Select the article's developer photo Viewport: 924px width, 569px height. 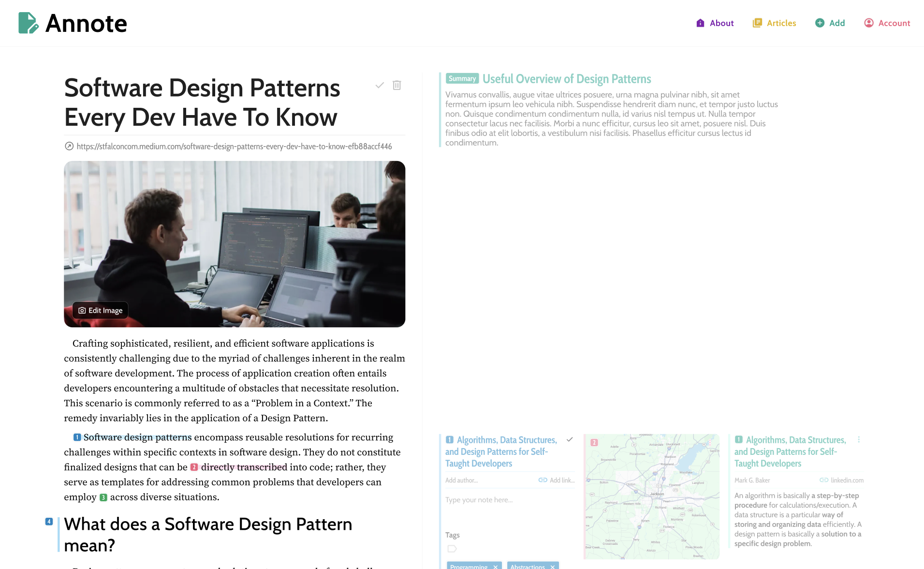coord(235,244)
